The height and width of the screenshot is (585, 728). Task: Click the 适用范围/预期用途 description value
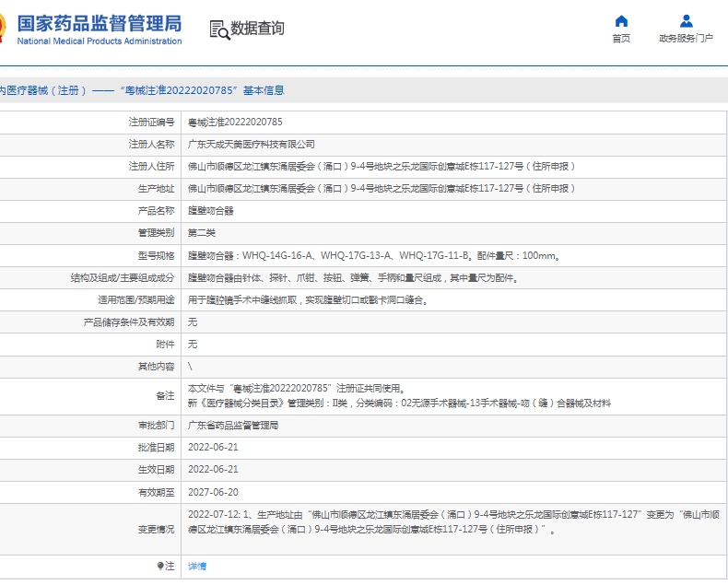pyautogui.click(x=308, y=300)
